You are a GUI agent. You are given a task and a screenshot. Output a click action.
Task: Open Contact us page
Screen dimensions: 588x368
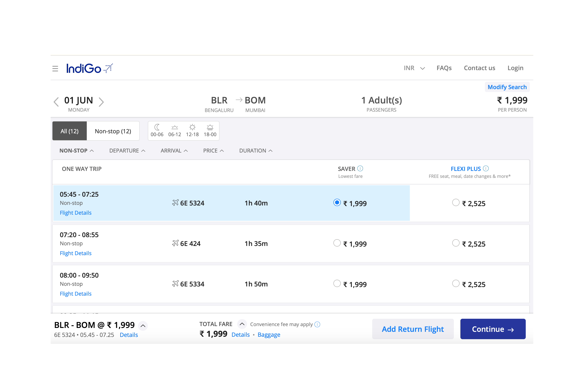(479, 68)
